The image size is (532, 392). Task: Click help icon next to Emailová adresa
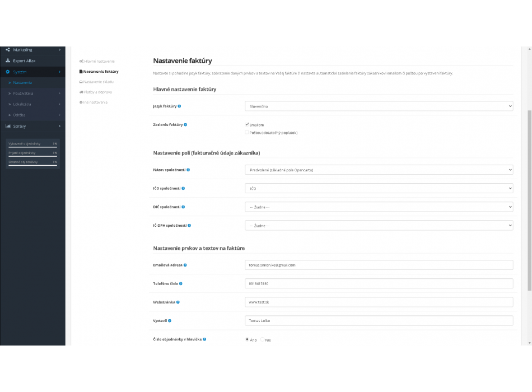(x=185, y=265)
